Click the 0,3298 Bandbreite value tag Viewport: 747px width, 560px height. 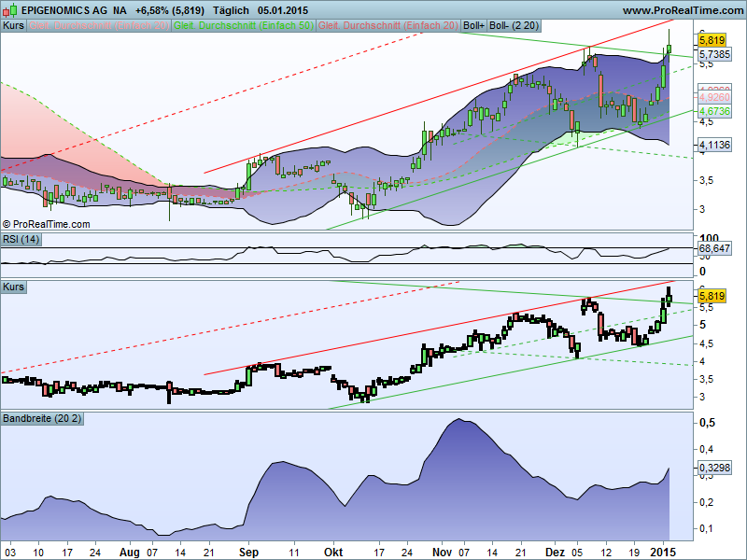pos(714,468)
